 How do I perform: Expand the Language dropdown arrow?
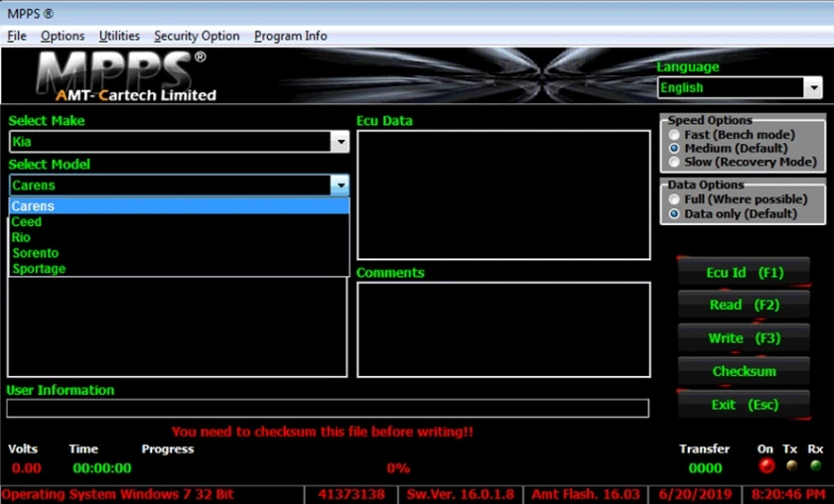coord(813,87)
